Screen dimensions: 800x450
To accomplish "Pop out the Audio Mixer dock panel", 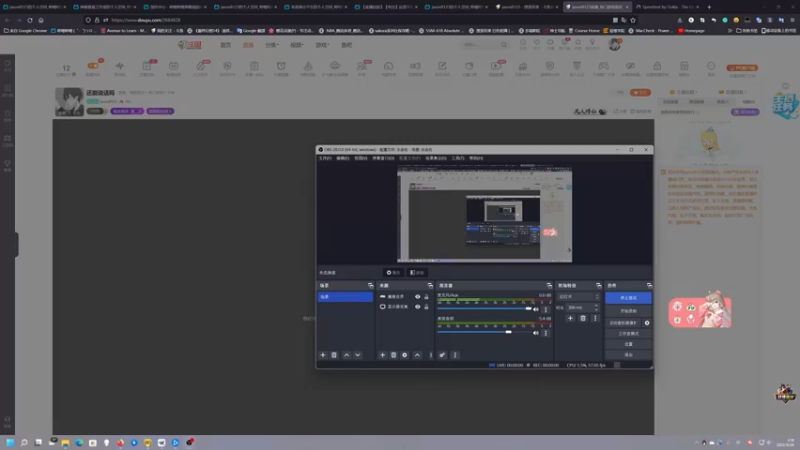I will pyautogui.click(x=549, y=285).
